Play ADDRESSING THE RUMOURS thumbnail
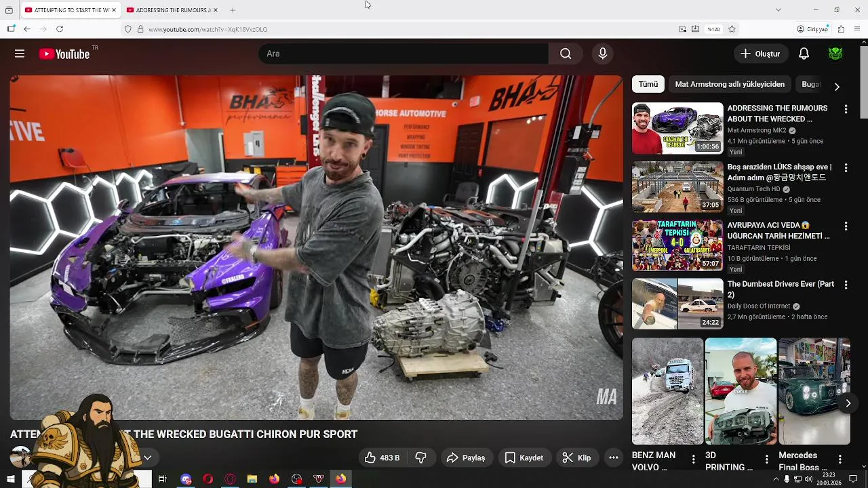This screenshot has width=868, height=488. coord(677,128)
